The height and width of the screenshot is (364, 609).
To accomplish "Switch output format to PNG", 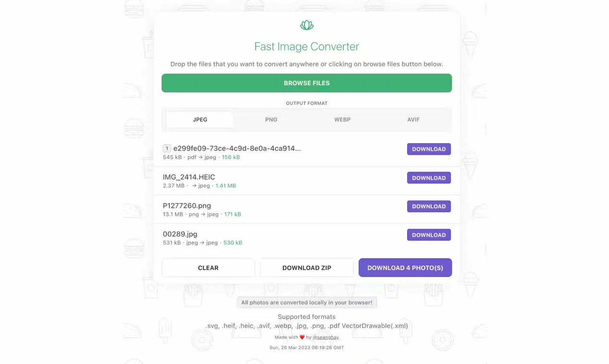I will pos(271,120).
